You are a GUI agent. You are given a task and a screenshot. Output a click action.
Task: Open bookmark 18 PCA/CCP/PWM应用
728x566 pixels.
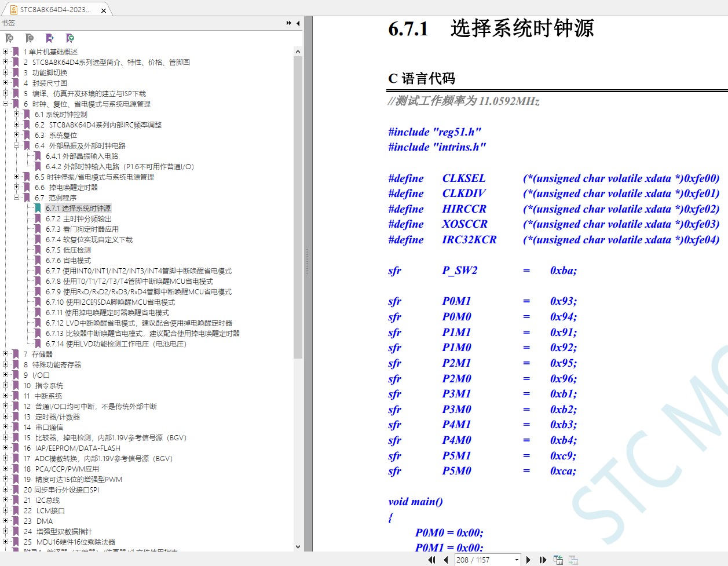coord(61,469)
